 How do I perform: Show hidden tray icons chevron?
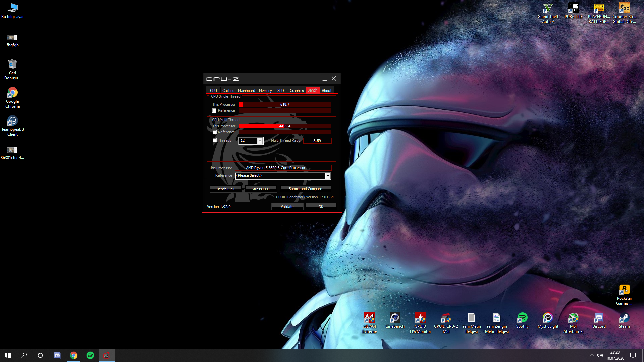pos(592,355)
